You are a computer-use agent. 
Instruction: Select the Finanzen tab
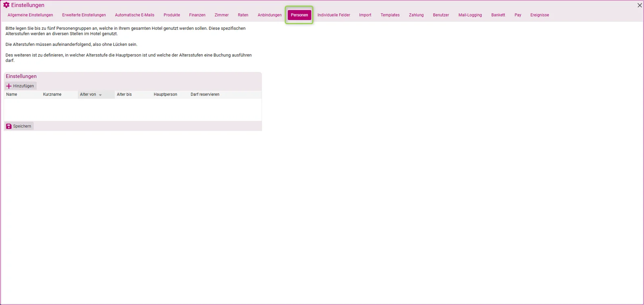click(197, 15)
